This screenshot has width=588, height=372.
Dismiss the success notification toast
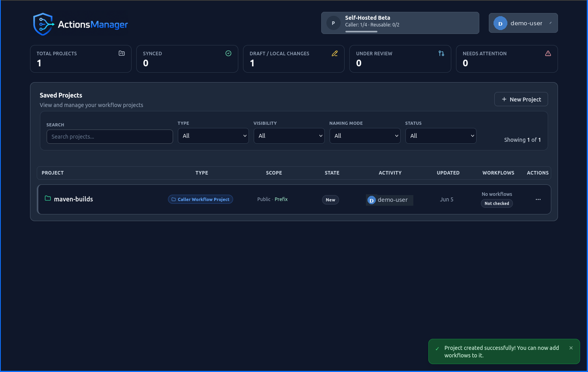tap(571, 348)
